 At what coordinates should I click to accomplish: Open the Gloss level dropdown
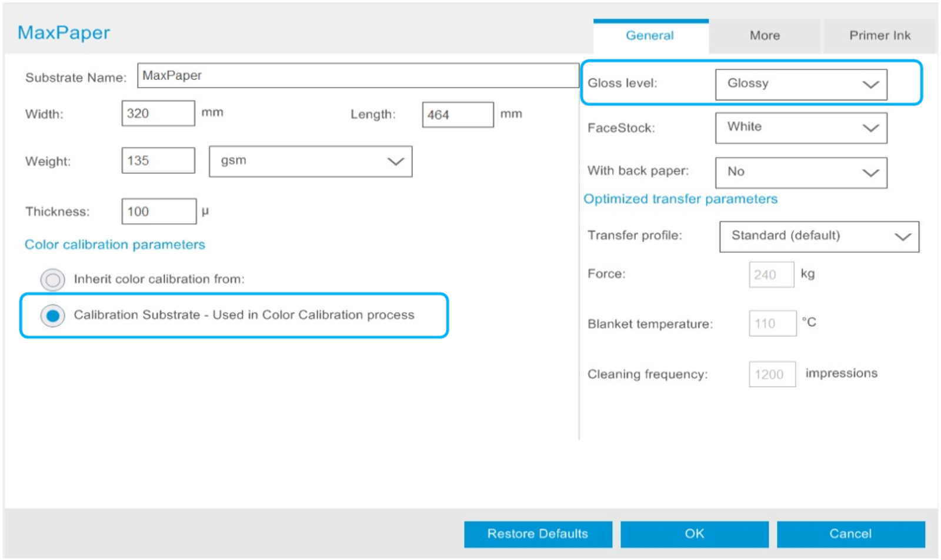click(x=801, y=83)
